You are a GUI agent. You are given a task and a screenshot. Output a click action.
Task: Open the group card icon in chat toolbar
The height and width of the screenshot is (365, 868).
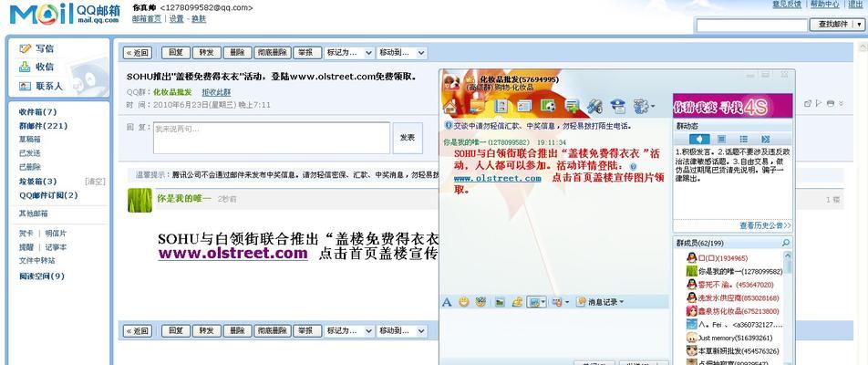coord(524,106)
